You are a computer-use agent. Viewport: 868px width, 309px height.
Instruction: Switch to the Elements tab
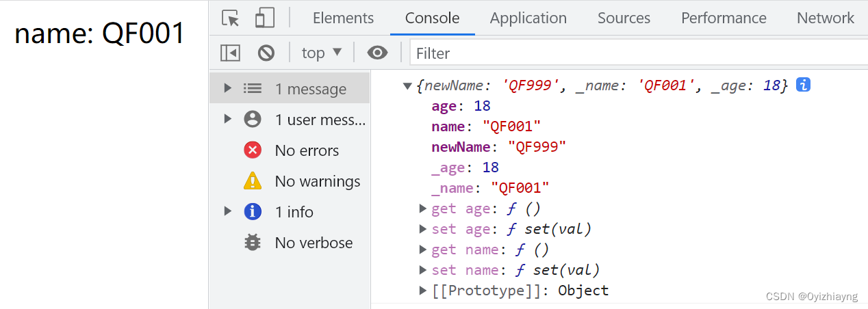tap(343, 18)
